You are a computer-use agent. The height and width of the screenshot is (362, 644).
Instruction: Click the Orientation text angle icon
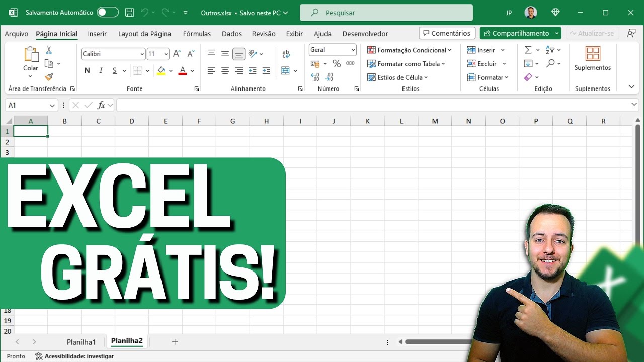(x=253, y=54)
